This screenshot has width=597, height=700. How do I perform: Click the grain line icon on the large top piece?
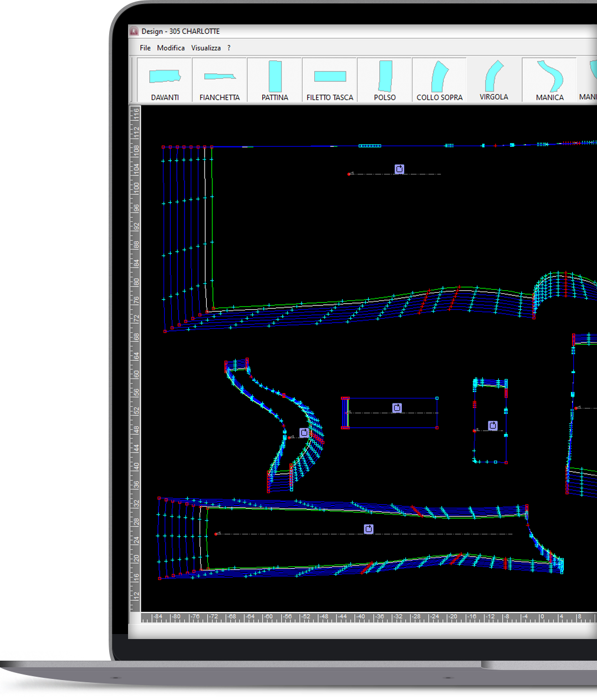pos(399,168)
